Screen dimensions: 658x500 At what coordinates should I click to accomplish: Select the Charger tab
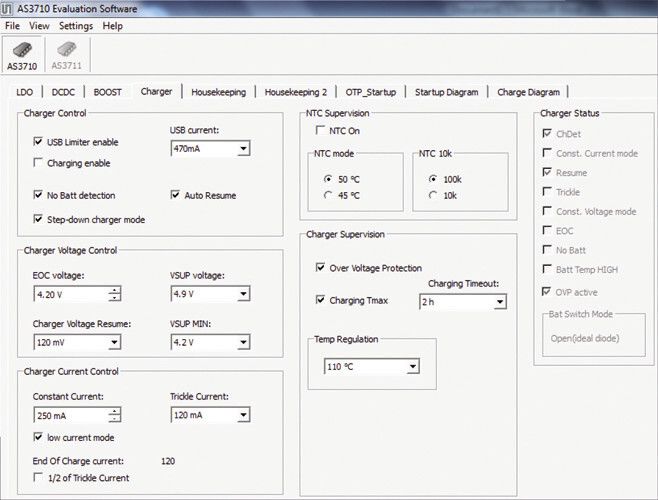coord(156,91)
